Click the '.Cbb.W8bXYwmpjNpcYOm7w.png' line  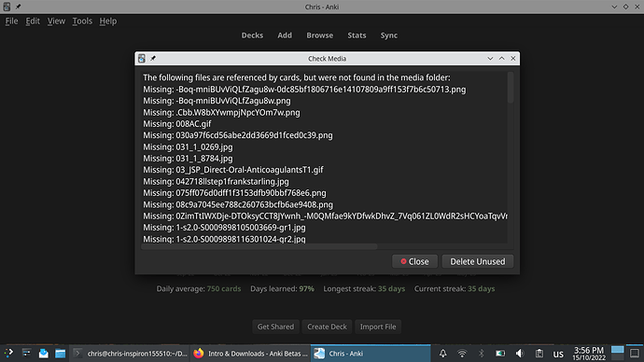tap(221, 113)
